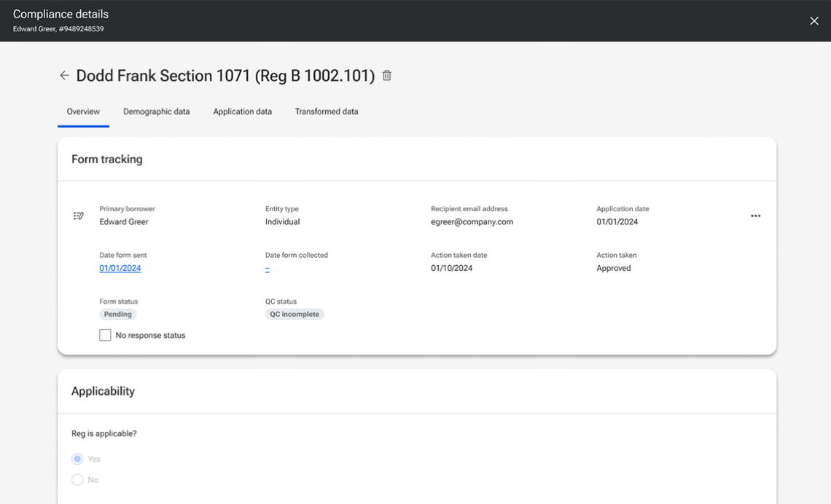Click the Pending form status badge

118,315
